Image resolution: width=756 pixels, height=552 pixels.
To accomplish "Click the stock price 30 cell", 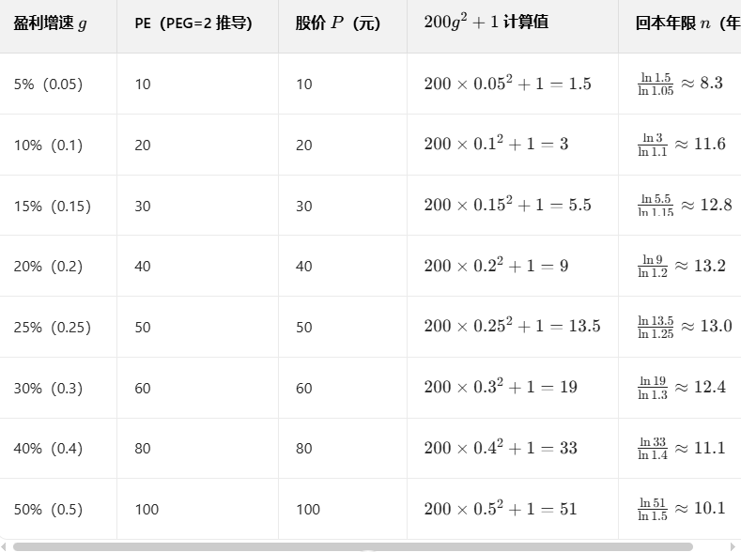I will pos(303,206).
